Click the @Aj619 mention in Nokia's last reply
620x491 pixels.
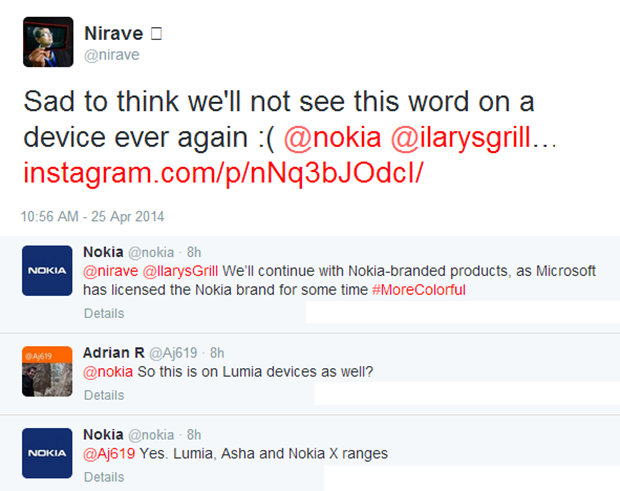109,453
